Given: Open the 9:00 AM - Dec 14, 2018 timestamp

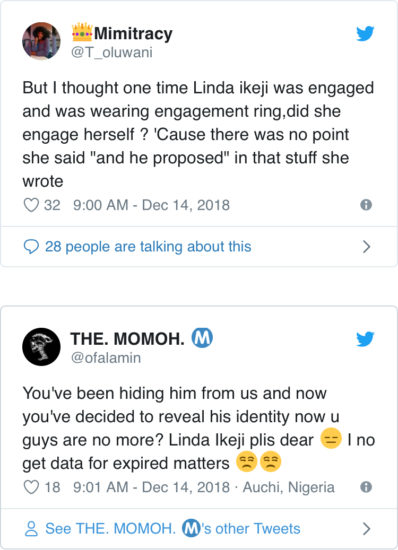Looking at the screenshot, I should pos(151,205).
